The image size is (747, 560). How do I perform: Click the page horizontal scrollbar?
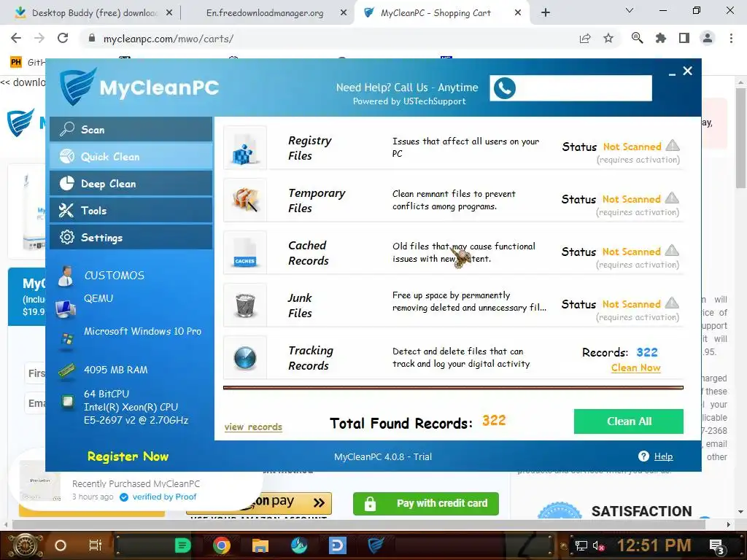click(358, 524)
